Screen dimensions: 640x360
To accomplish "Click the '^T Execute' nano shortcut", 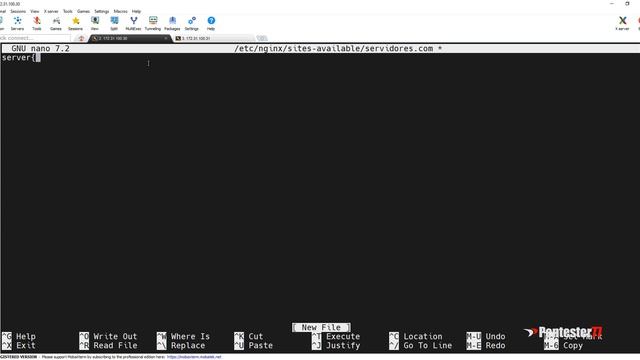I will click(x=336, y=336).
